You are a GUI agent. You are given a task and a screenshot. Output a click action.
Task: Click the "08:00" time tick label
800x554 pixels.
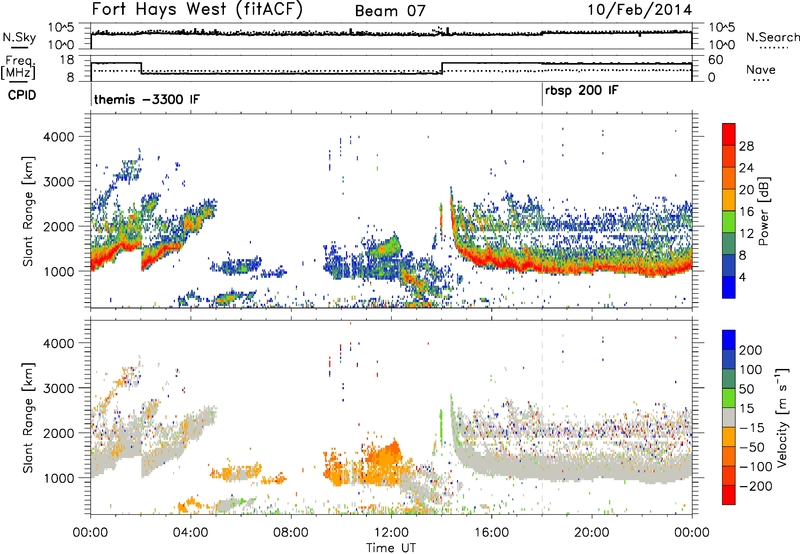tap(291, 533)
